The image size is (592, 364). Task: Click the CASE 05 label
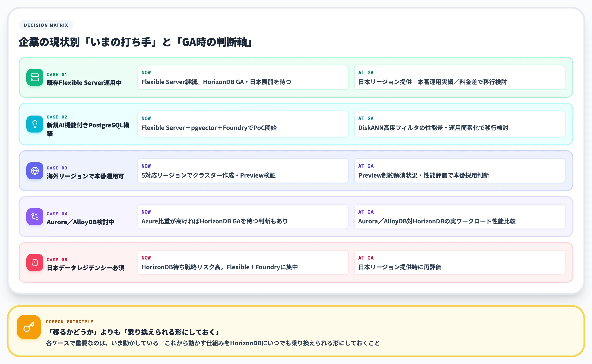[57, 260]
